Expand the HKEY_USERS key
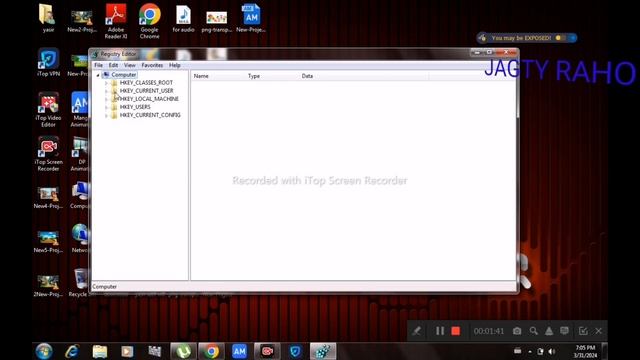Image resolution: width=640 pixels, height=360 pixels. click(107, 107)
